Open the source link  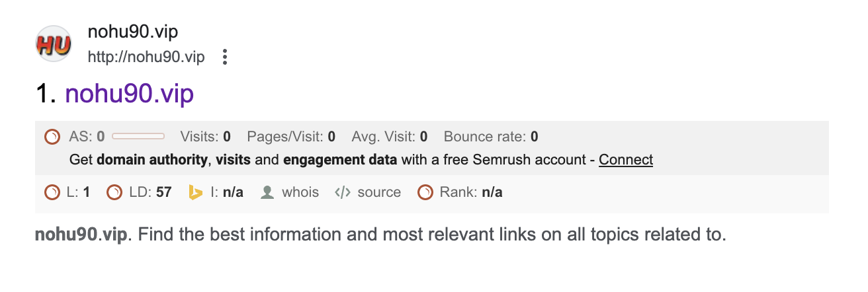point(379,192)
